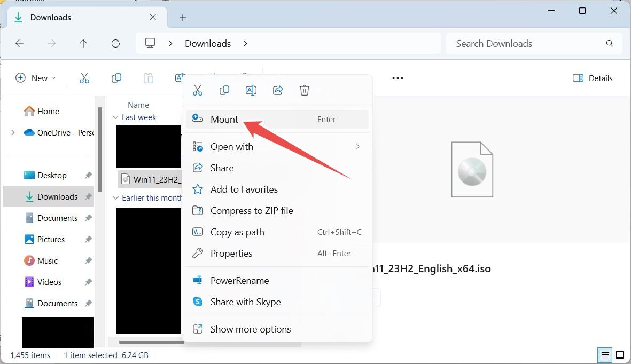Expand OneDrive - Personal in the sidebar
Image resolution: width=631 pixels, height=364 pixels.
click(x=13, y=132)
